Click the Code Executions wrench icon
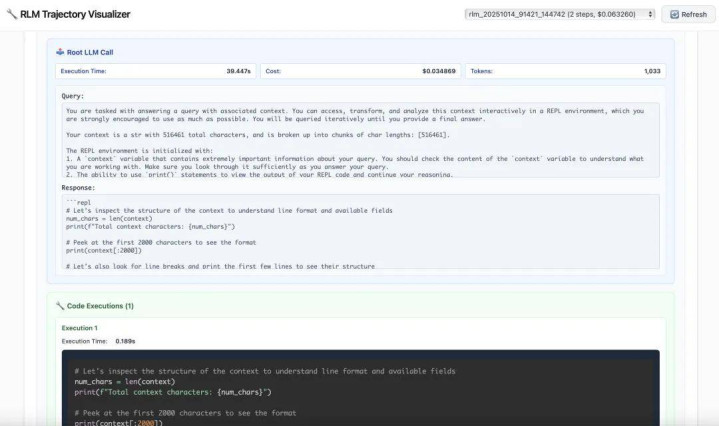The image size is (719, 426). (x=60, y=305)
